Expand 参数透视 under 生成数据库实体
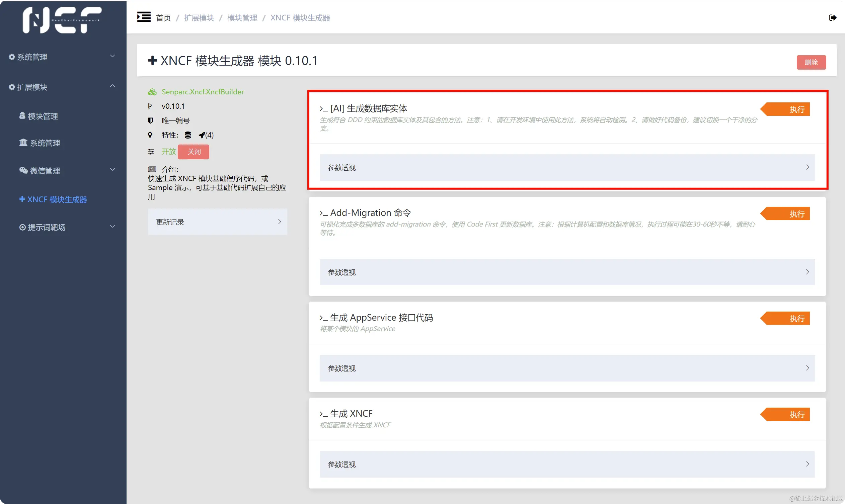Viewport: 845px width, 504px height. [567, 167]
